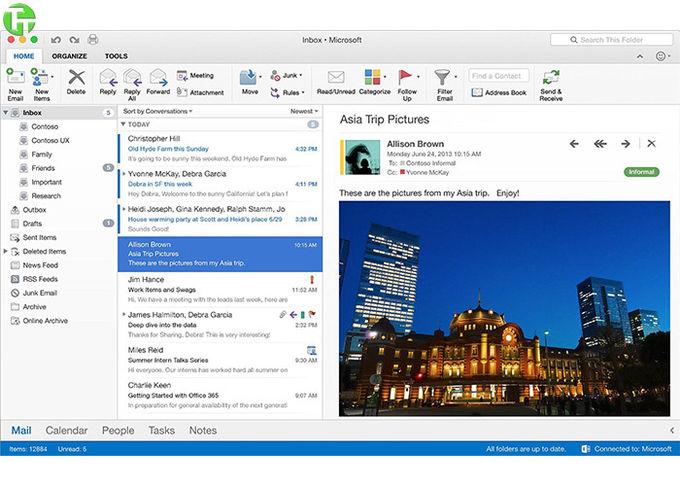Open the Sort by Conversations dropdown

click(x=157, y=111)
